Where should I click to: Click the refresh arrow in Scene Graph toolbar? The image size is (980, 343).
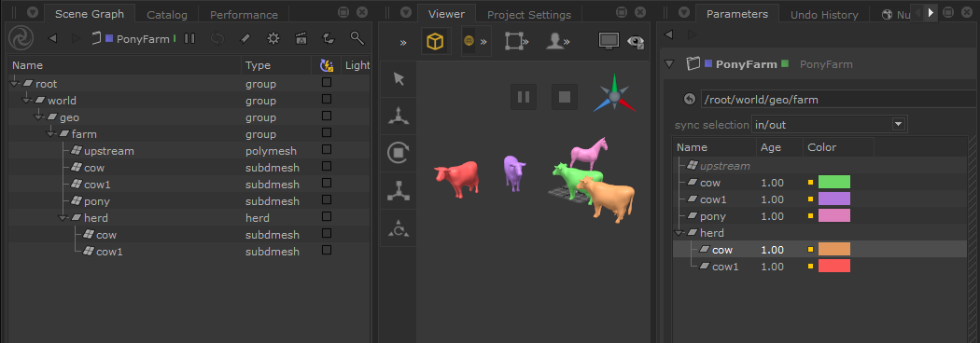(217, 38)
